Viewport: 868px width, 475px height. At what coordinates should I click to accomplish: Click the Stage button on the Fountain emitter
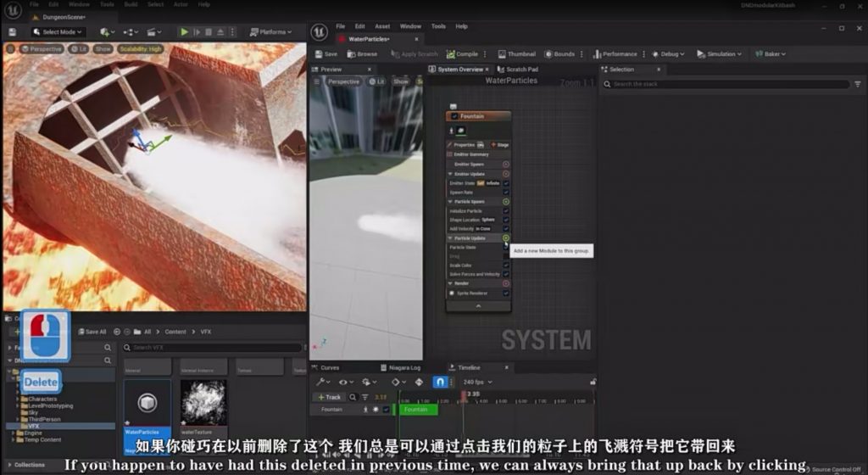pyautogui.click(x=500, y=145)
